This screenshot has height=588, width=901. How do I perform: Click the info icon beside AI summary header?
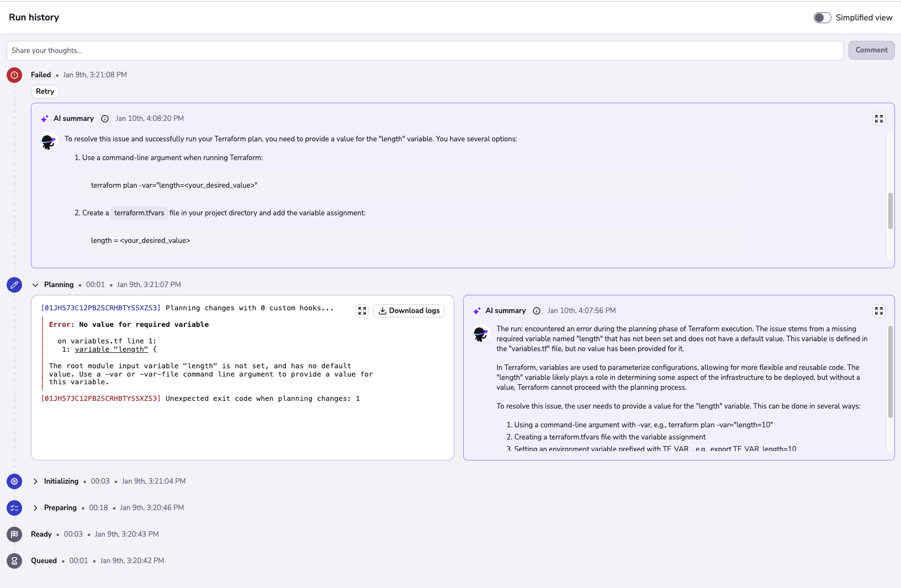pyautogui.click(x=105, y=118)
